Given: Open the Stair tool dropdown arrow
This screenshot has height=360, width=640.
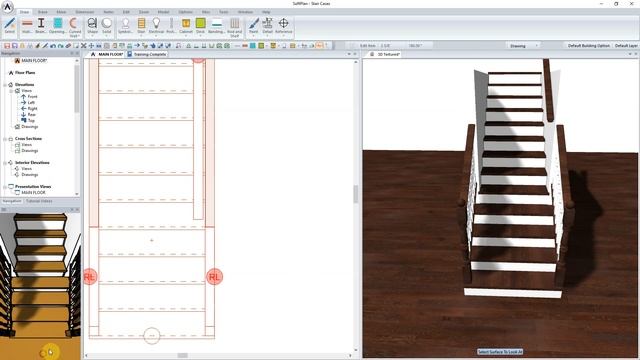Looking at the screenshot, I should [141, 36].
